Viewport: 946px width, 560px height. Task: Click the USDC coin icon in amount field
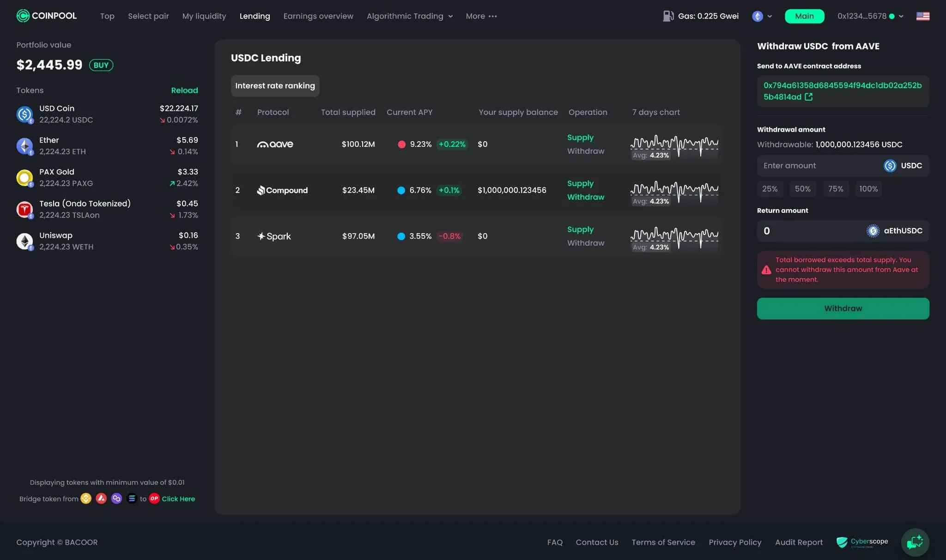[x=890, y=166]
